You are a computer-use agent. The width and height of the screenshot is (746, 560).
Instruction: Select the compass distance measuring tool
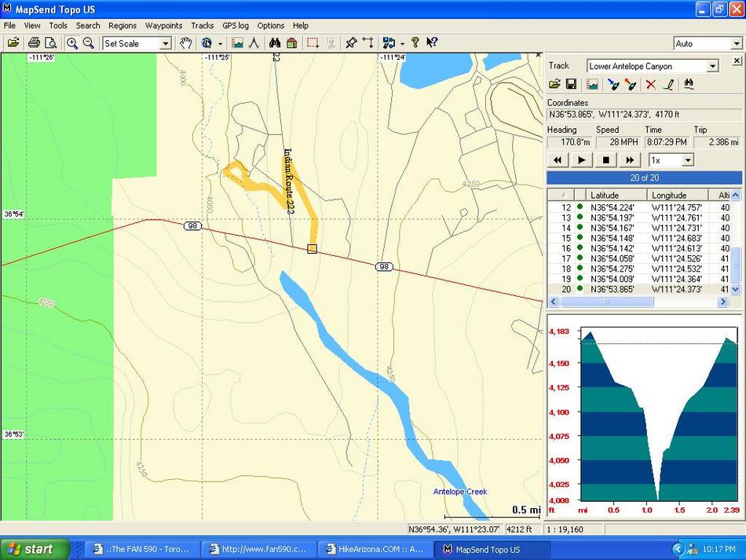point(254,43)
